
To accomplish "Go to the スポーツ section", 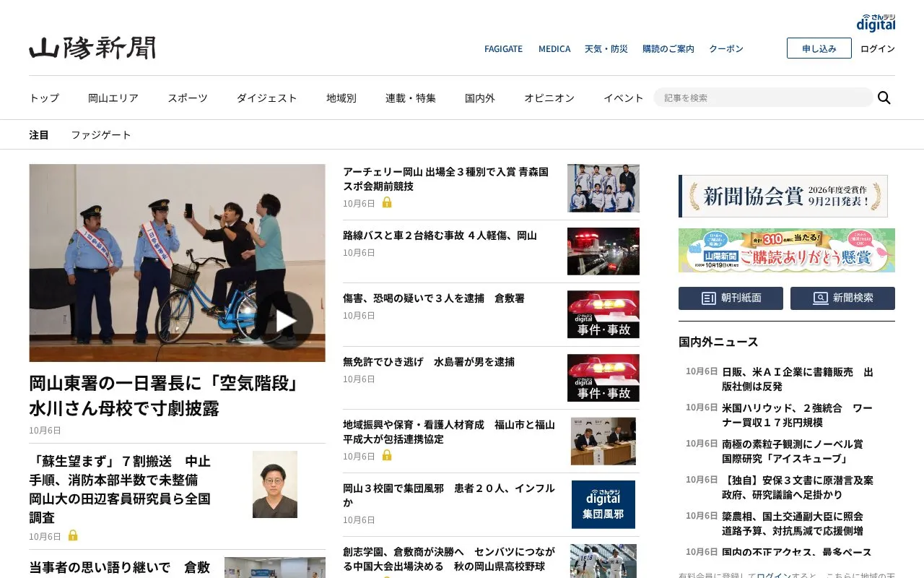I will (188, 98).
